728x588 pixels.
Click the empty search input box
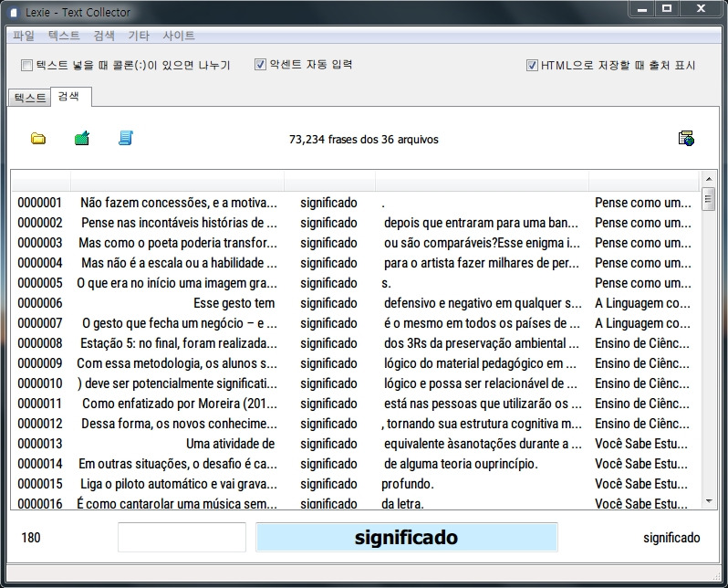pyautogui.click(x=182, y=538)
